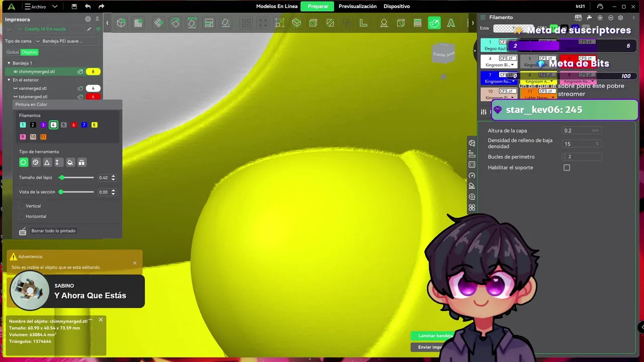Screen dimensions: 644x362
Task: Select the bucket fill tool
Action: click(x=70, y=162)
